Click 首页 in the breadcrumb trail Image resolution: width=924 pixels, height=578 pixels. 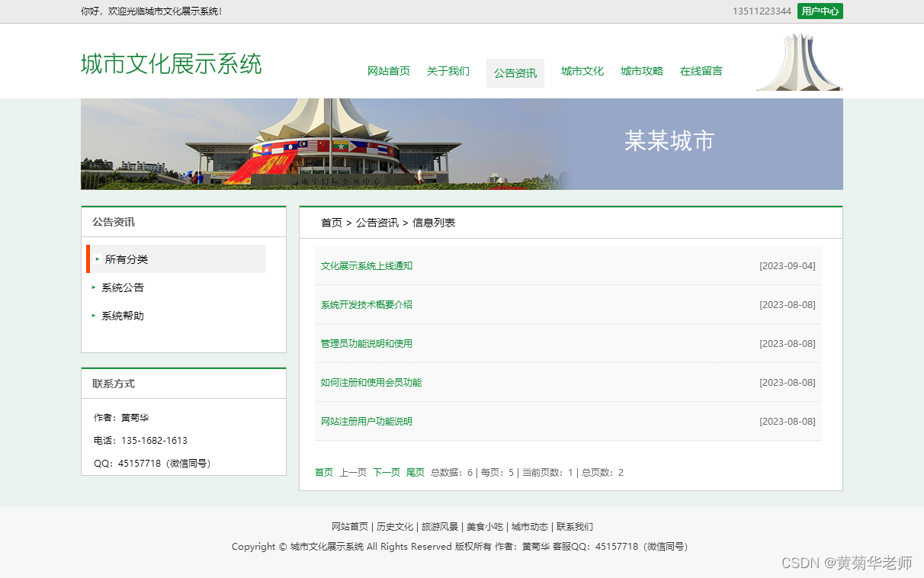pyautogui.click(x=332, y=222)
